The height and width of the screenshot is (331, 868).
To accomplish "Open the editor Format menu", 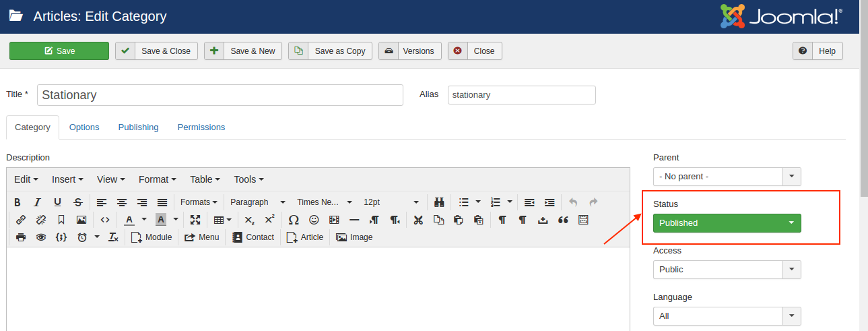I will click(x=158, y=179).
